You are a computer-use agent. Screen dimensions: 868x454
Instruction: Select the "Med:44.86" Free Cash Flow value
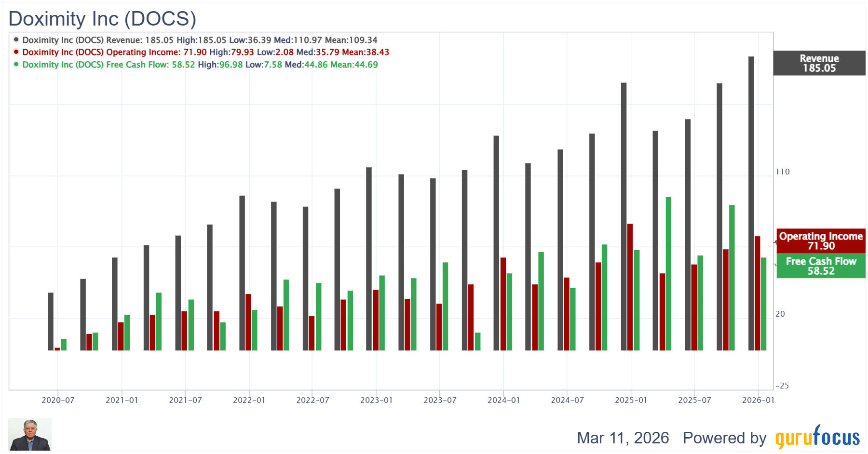[306, 65]
